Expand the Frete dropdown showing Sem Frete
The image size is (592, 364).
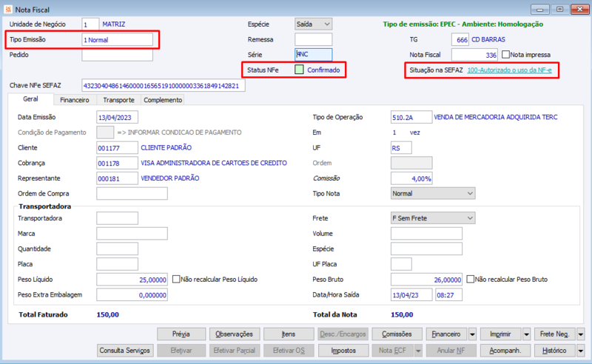click(x=433, y=218)
